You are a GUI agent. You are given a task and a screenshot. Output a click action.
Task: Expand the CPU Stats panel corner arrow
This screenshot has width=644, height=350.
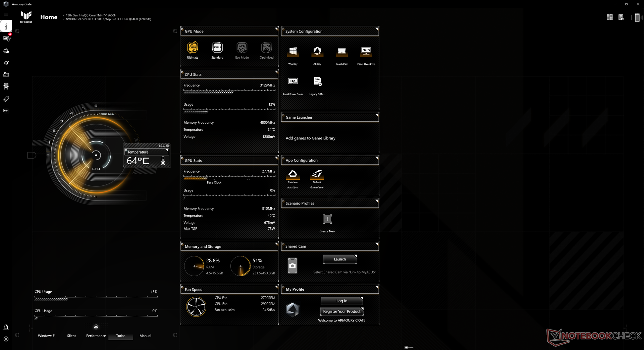pos(276,72)
